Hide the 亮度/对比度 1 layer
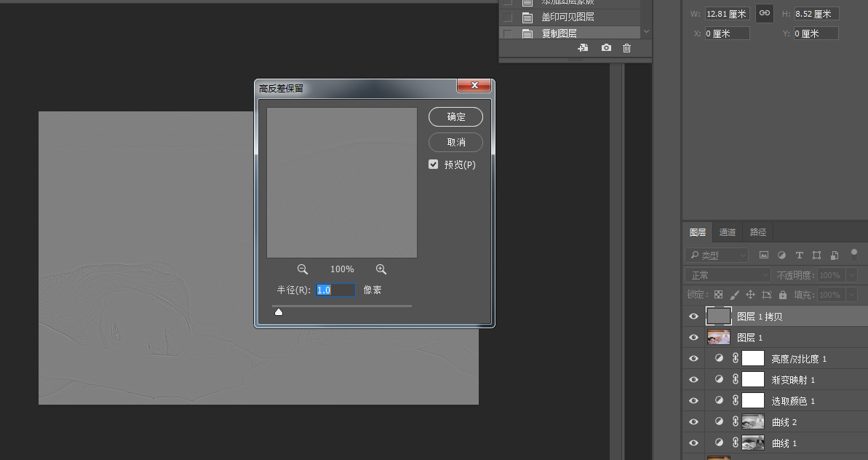This screenshot has height=460, width=868. click(693, 359)
